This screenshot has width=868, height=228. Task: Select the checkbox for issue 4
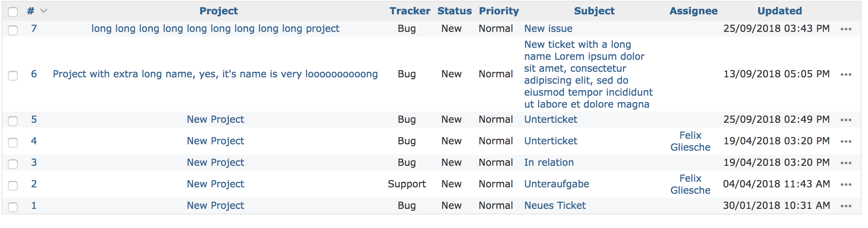coord(13,142)
